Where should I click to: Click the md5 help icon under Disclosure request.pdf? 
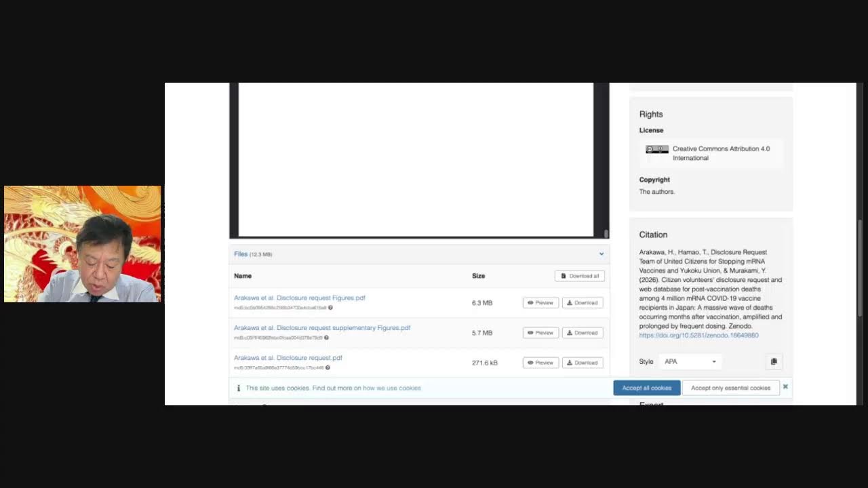tap(328, 368)
